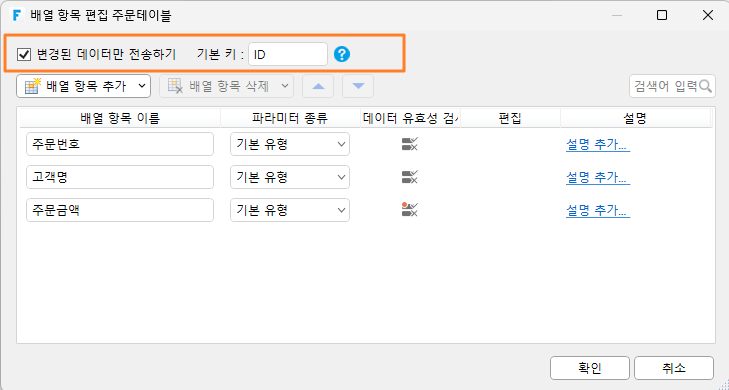The image size is (729, 390).
Task: Click the 배열 항목 추가 table icon
Action: (x=33, y=86)
